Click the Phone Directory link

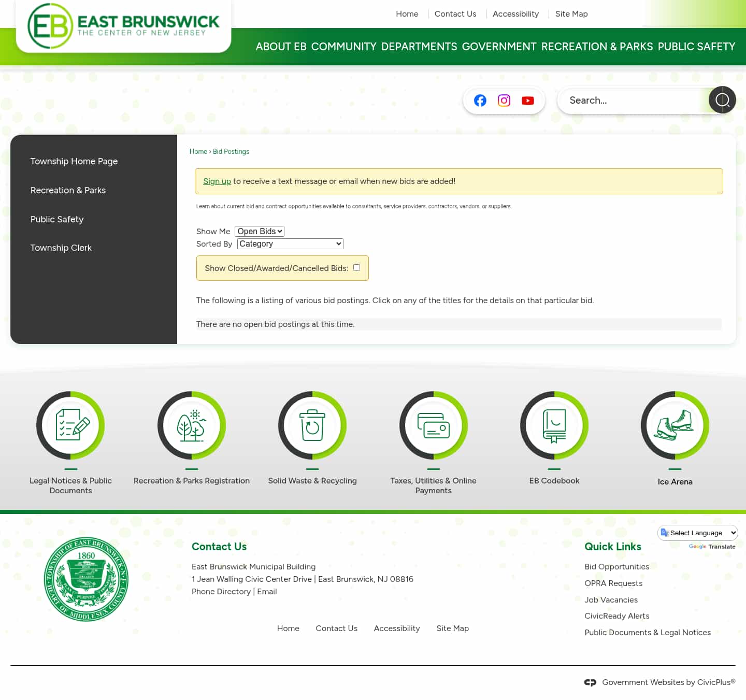(x=221, y=592)
